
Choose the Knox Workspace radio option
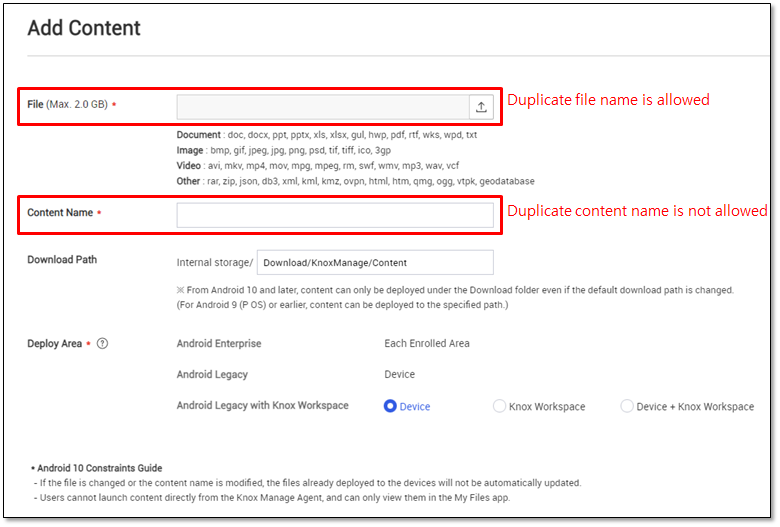499,406
